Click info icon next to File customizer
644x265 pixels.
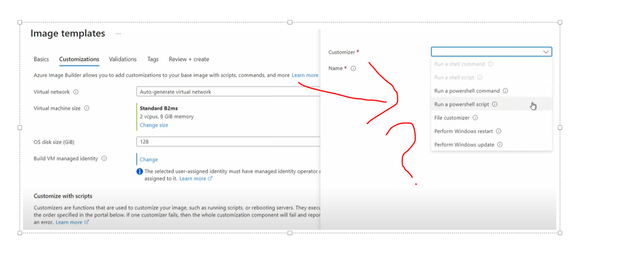pos(475,118)
